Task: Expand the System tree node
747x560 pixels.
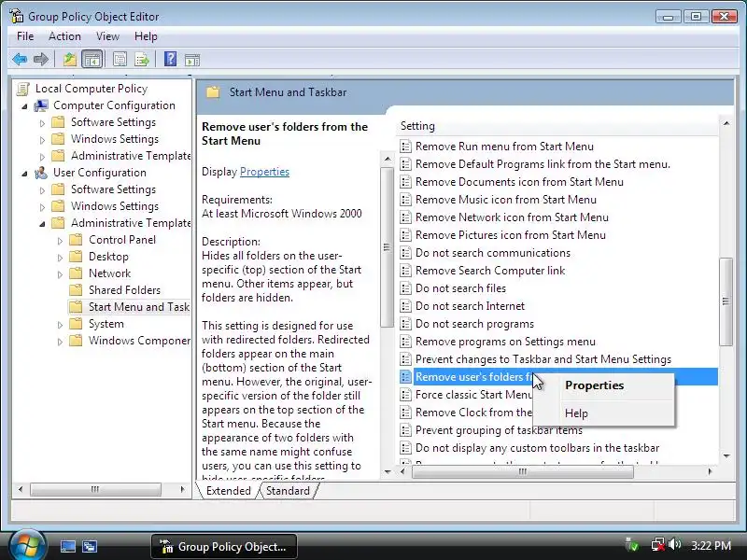Action: [60, 325]
